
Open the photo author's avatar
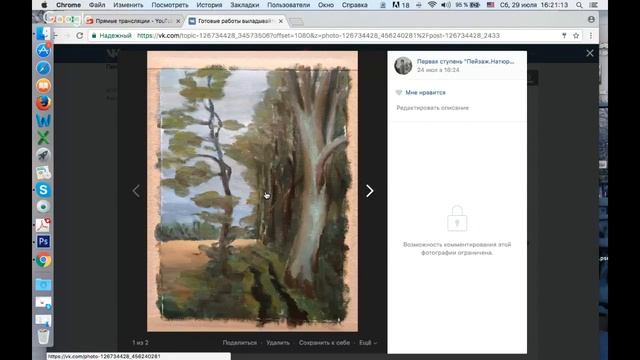403,65
